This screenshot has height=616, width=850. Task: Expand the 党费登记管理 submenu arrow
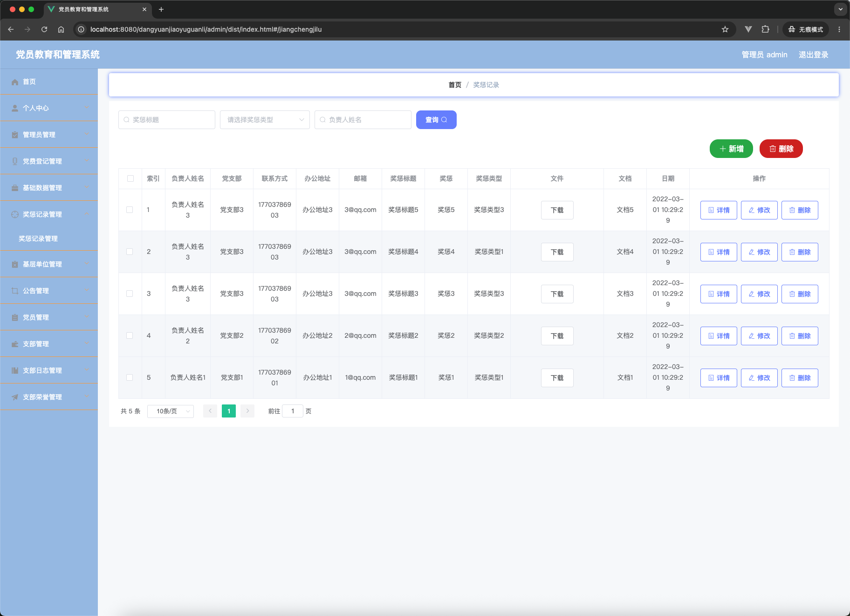click(86, 161)
